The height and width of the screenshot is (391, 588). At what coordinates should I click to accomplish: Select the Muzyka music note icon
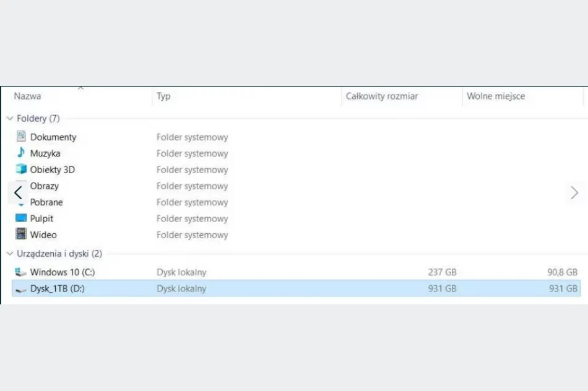point(21,153)
